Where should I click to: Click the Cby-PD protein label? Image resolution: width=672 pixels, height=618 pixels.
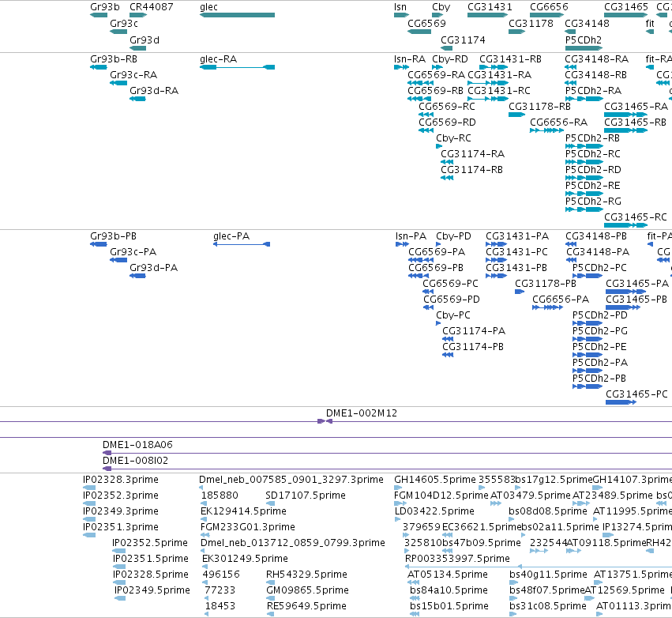pos(453,236)
